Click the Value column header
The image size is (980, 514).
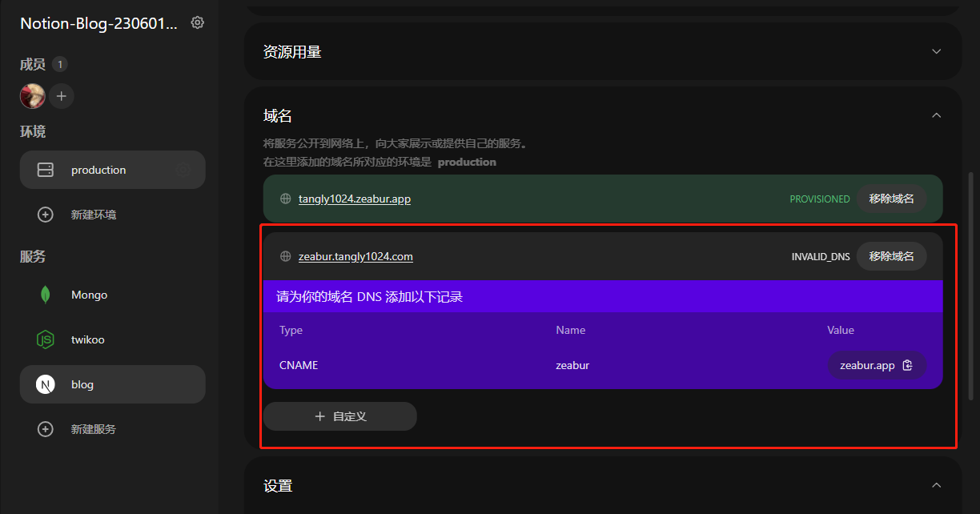click(841, 330)
